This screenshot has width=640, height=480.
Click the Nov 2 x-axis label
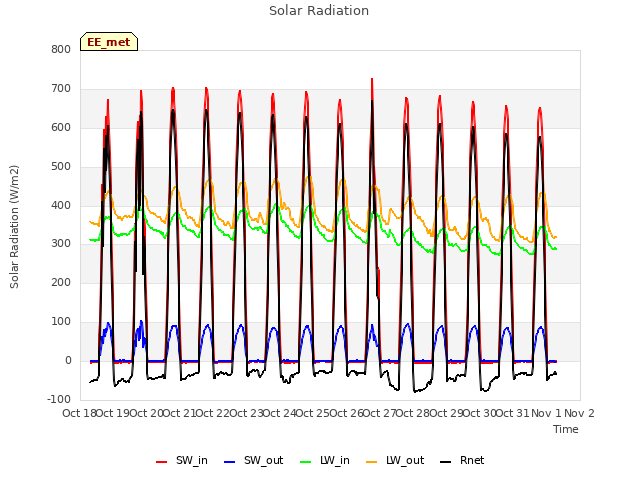pos(579,413)
